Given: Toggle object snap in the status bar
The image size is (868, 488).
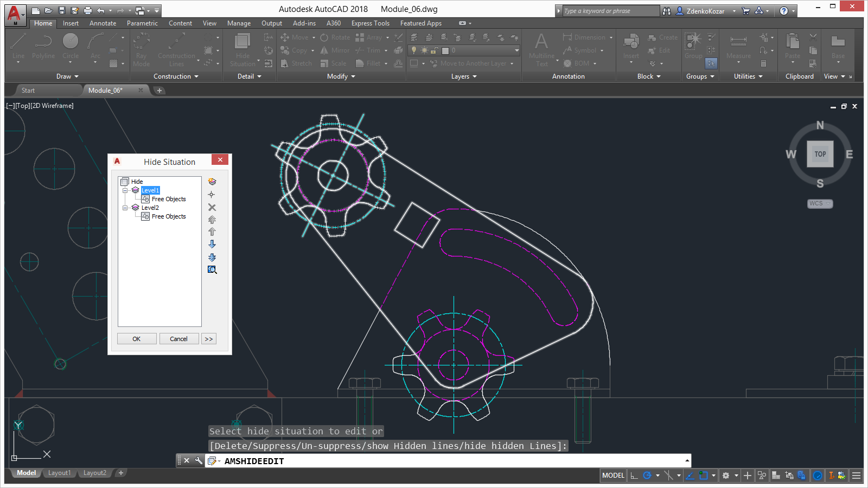Looking at the screenshot, I should click(704, 476).
